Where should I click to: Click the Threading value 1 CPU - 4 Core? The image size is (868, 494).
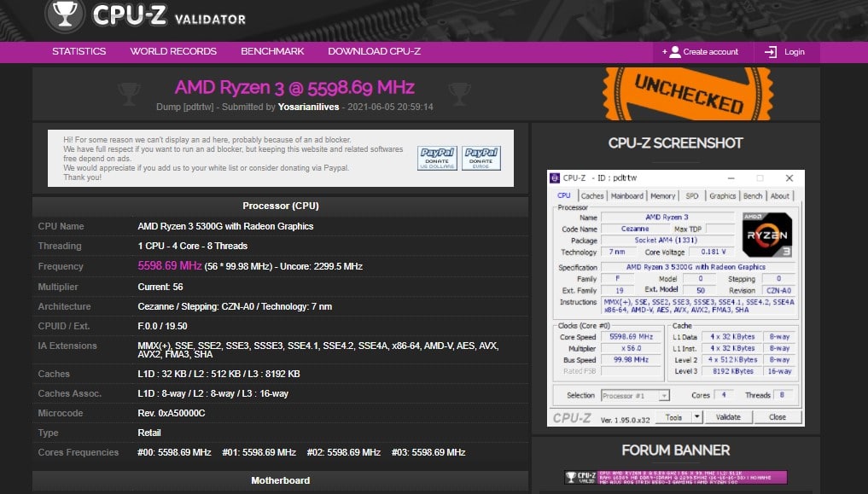(x=193, y=247)
